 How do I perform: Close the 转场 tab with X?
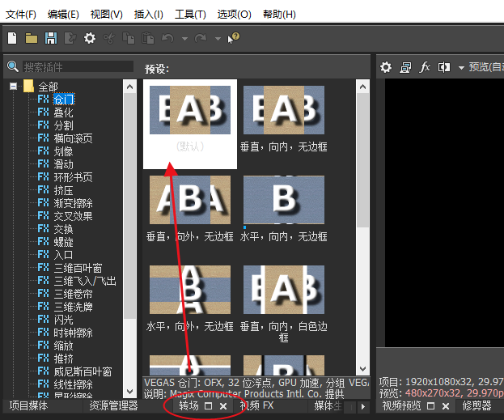point(223,405)
